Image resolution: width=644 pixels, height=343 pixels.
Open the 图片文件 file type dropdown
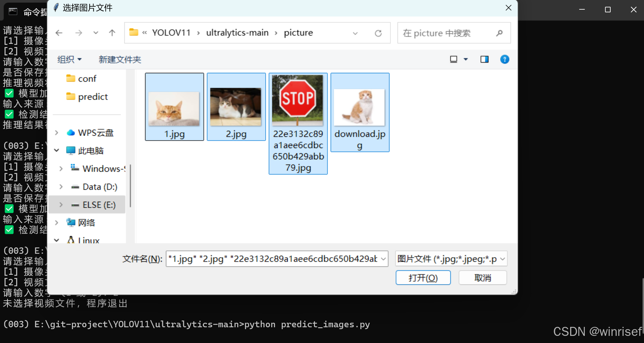point(451,259)
